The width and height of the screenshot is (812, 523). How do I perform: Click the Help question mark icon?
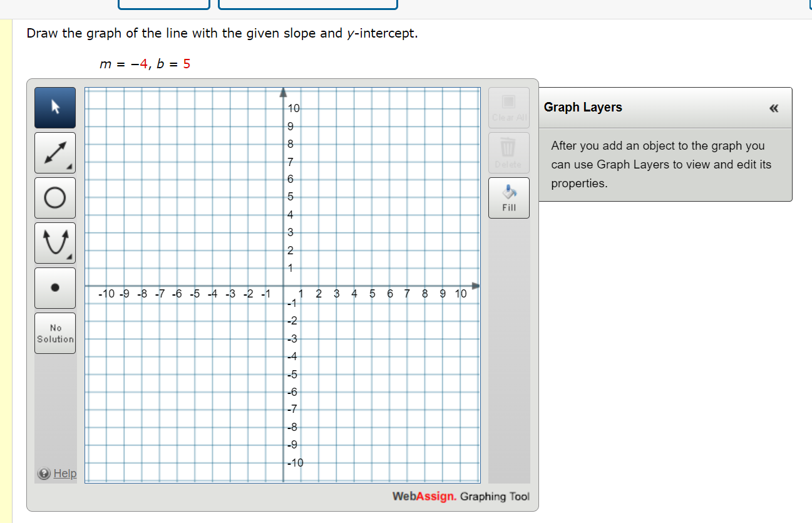(x=43, y=474)
